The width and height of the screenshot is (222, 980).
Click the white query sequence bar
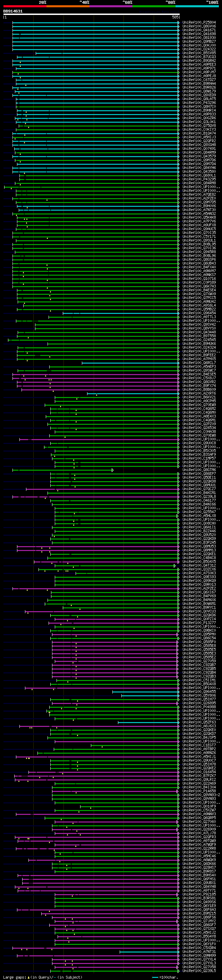(x=92, y=15)
